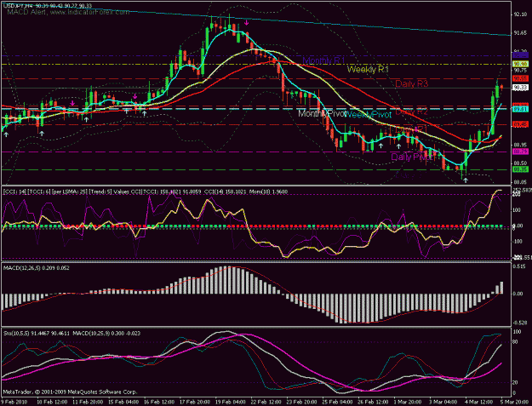Click the white current price tag 90.33
The image size is (532, 406).
(x=520, y=88)
